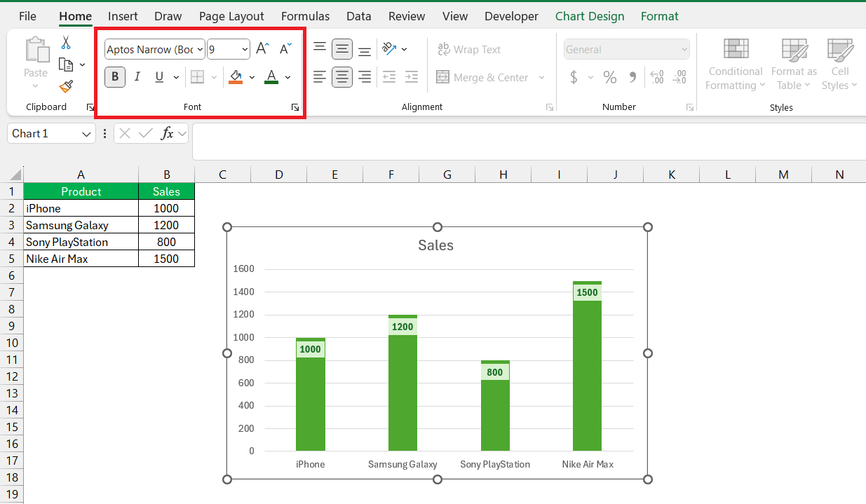Switch to the Formulas tab
This screenshot has width=866, height=504.
305,16
